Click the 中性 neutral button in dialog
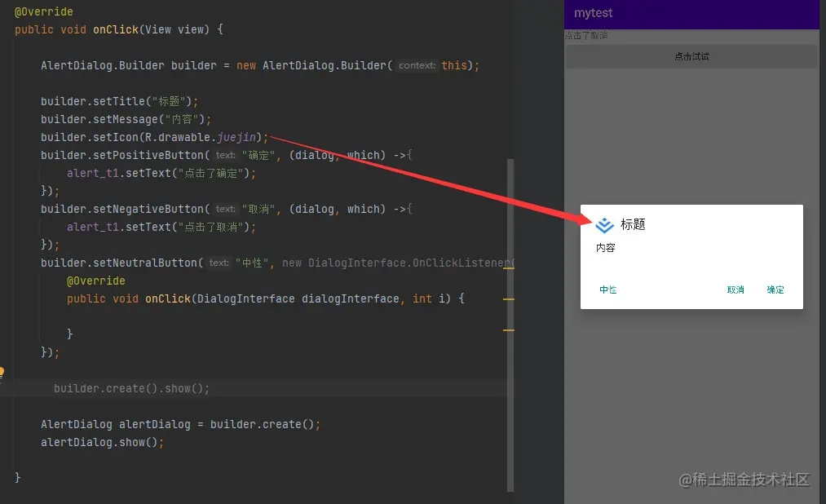 click(x=608, y=290)
